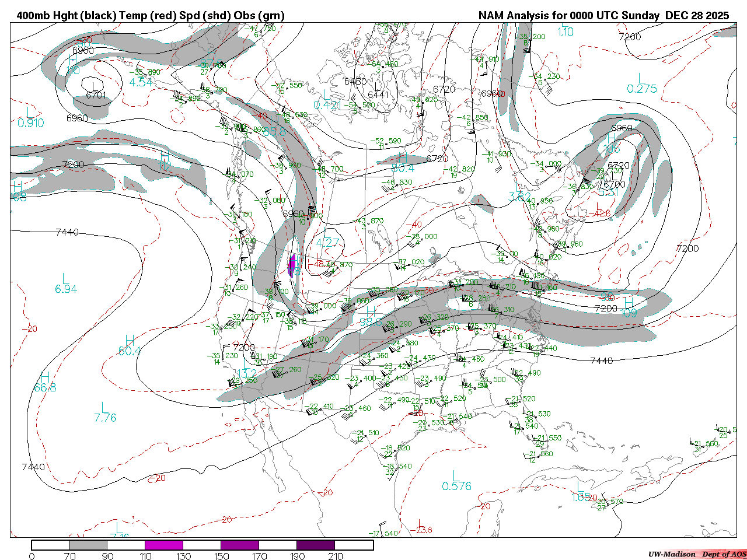Viewport: 747px width, 560px height.
Task: Click the 400mb Hght chart title
Action: 151,16
